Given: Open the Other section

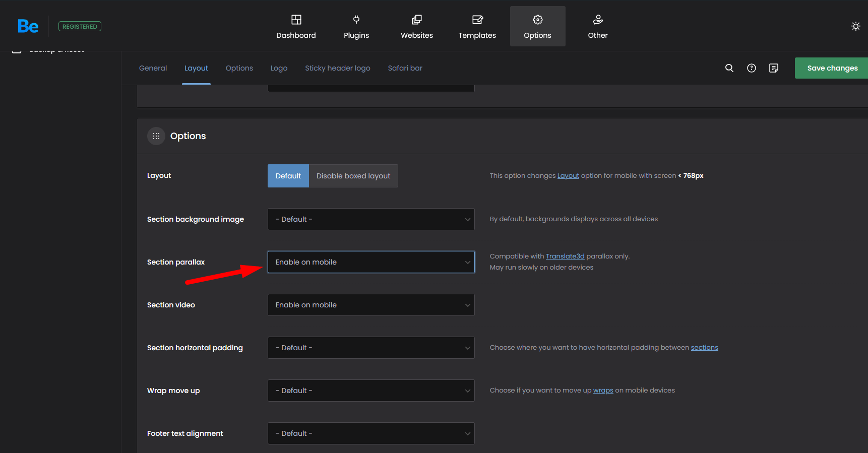Looking at the screenshot, I should pos(598,26).
